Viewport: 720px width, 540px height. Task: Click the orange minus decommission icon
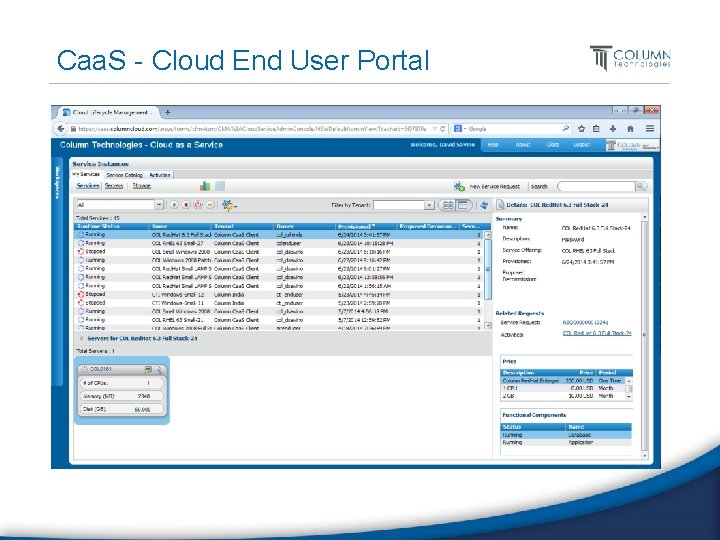(210, 205)
